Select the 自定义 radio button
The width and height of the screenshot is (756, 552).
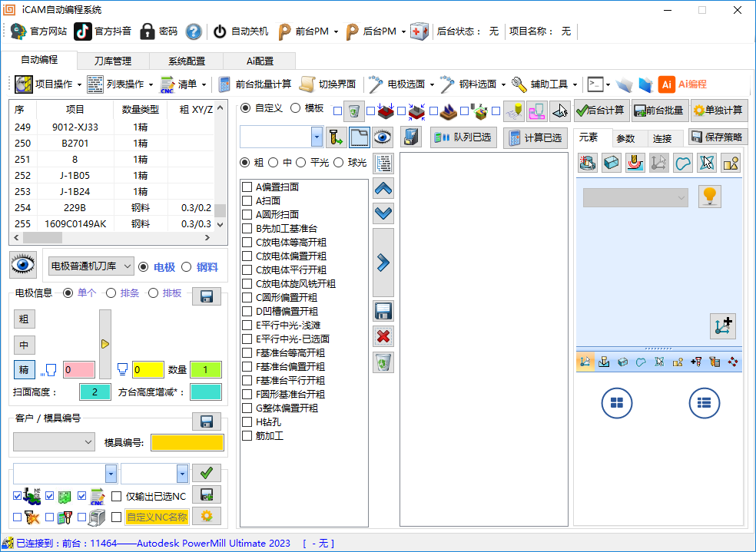pyautogui.click(x=245, y=108)
